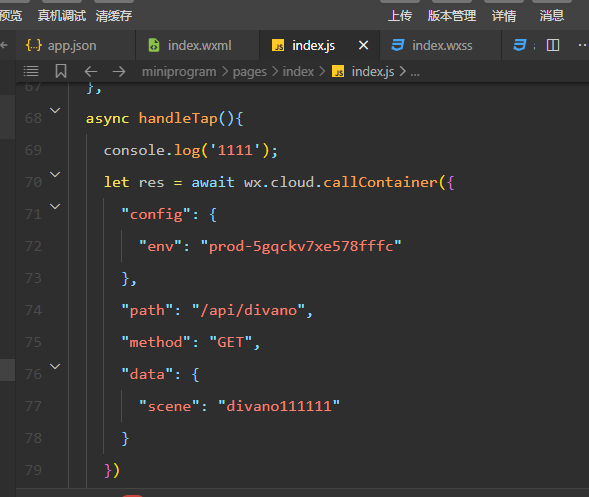The image size is (589, 497).
Task: Collapse the handleTap function fold arrow
Action: [x=55, y=110]
